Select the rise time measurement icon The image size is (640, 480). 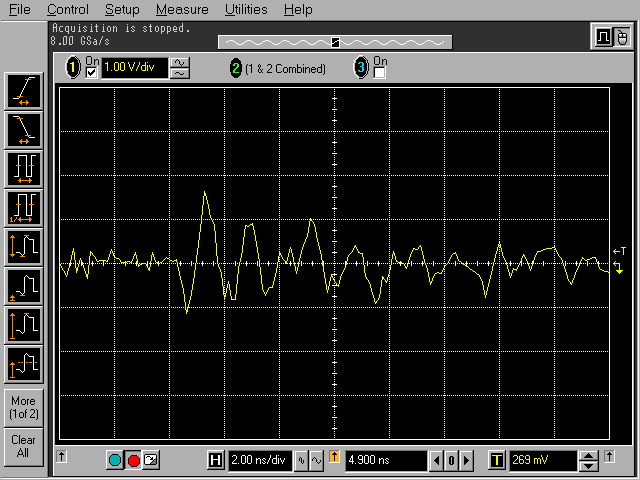[x=24, y=91]
